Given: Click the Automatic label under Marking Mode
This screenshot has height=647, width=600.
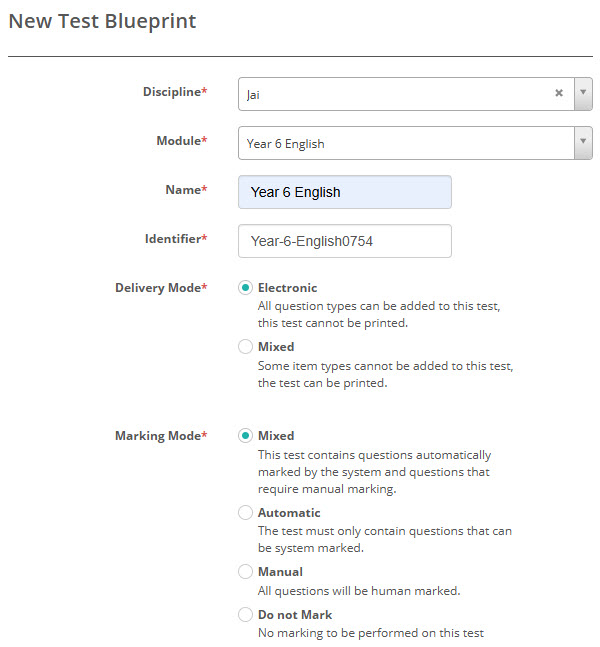Looking at the screenshot, I should (x=289, y=513).
